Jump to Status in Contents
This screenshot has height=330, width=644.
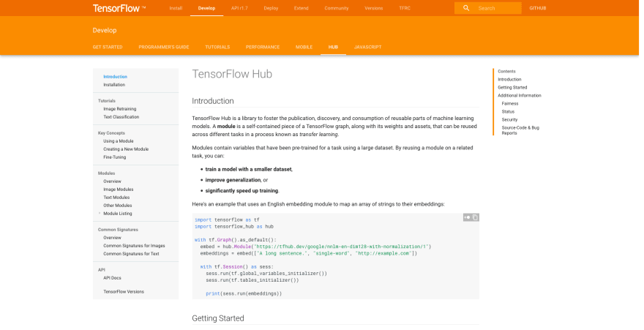click(x=508, y=112)
